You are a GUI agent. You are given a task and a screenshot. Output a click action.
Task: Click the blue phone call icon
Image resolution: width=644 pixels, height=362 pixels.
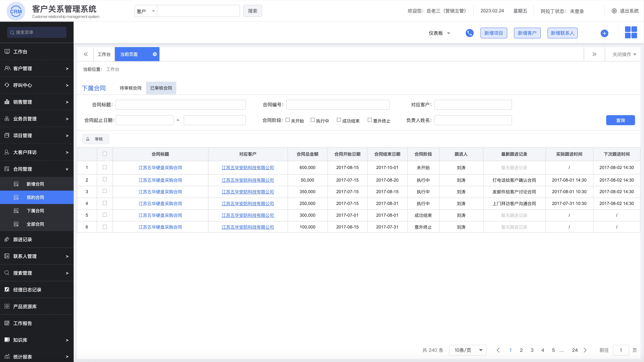[470, 33]
